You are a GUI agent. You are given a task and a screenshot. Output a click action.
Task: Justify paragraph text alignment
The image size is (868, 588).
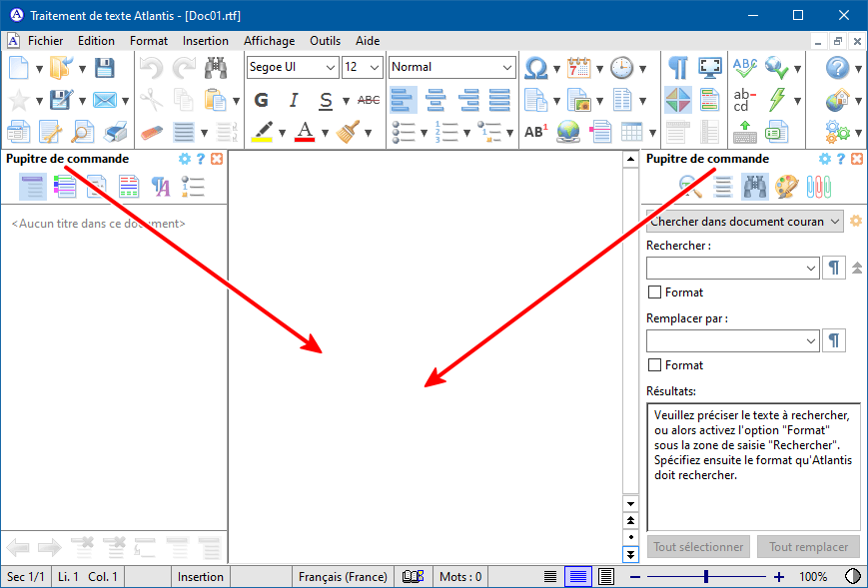[499, 100]
